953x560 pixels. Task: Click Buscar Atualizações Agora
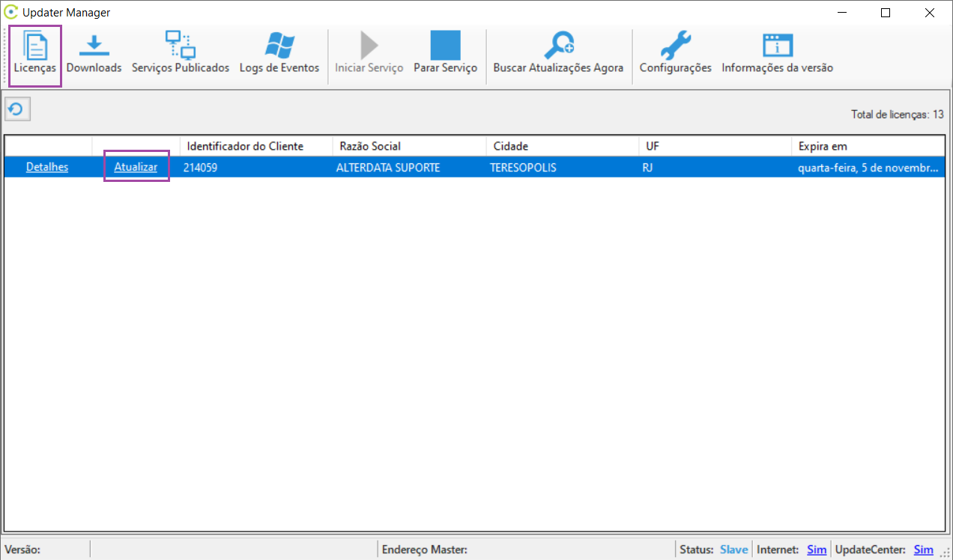pyautogui.click(x=558, y=55)
